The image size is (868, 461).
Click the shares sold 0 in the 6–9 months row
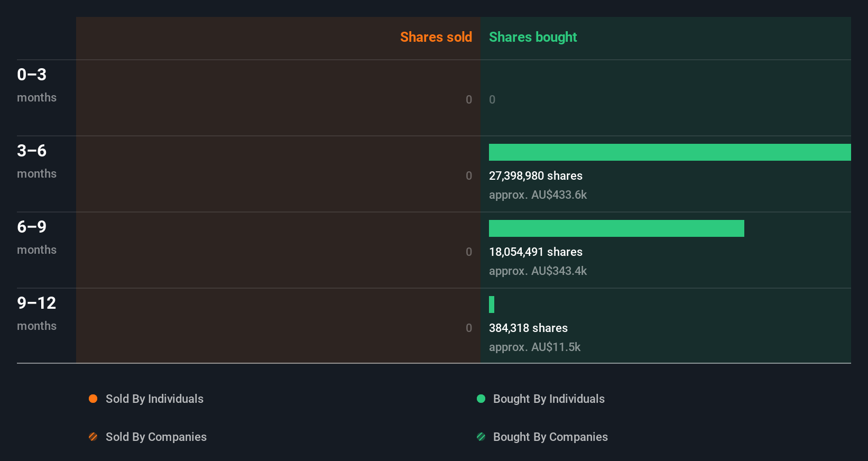coord(469,252)
